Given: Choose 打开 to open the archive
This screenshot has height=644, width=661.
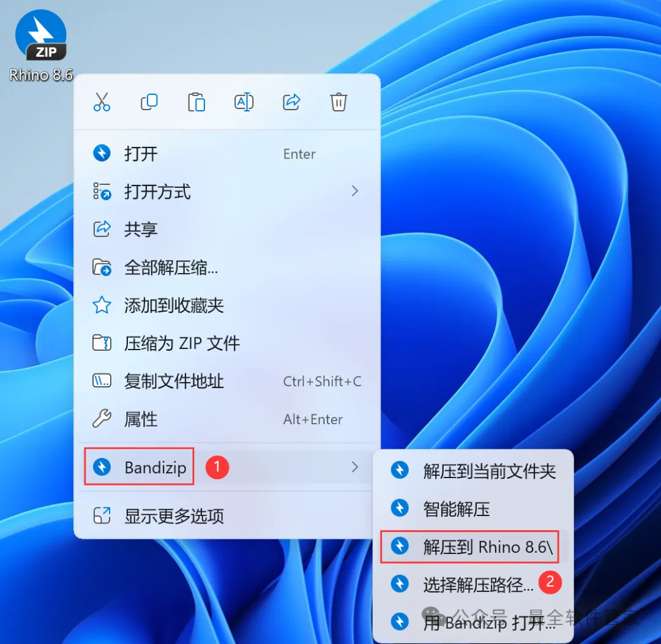Looking at the screenshot, I should click(227, 154).
